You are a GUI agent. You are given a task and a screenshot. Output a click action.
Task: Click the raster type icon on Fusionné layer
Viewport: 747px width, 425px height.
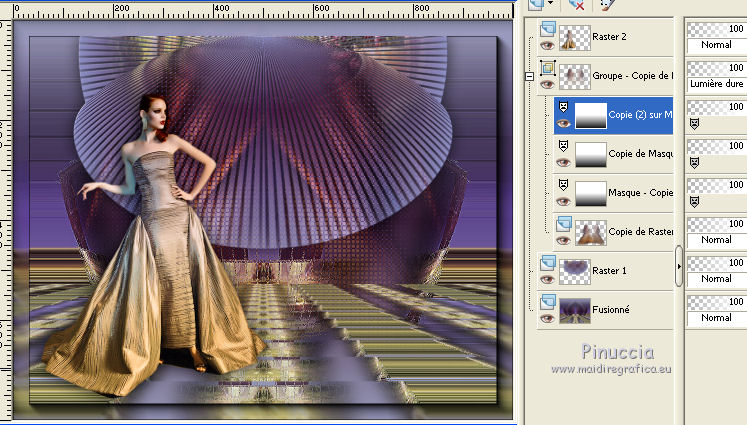(x=547, y=301)
